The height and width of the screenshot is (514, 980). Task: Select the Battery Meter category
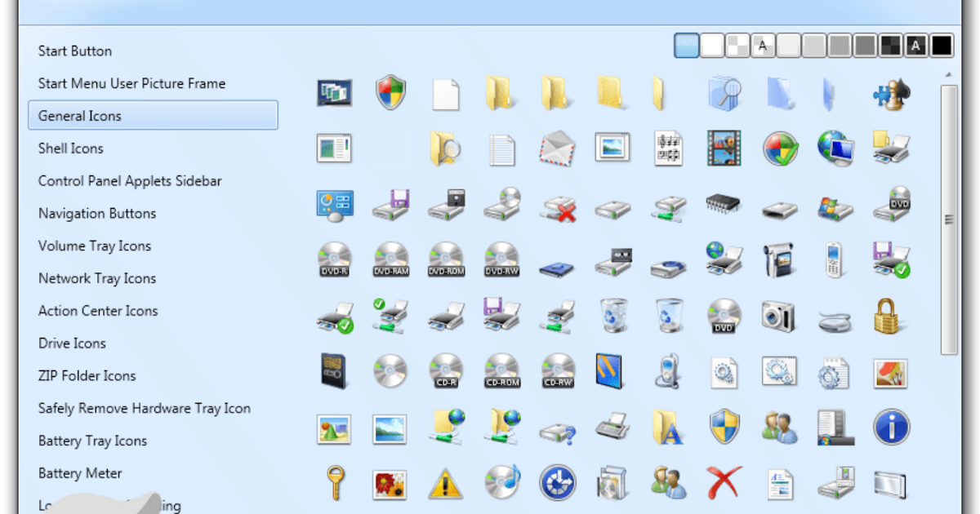click(x=80, y=473)
